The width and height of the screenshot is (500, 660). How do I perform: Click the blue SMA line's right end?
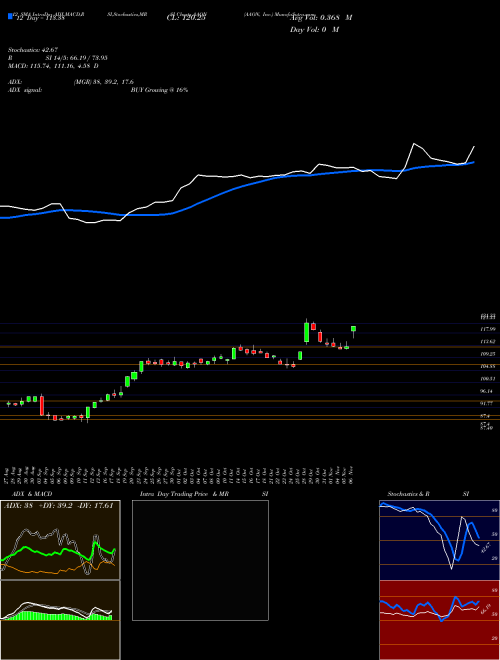coord(474,162)
